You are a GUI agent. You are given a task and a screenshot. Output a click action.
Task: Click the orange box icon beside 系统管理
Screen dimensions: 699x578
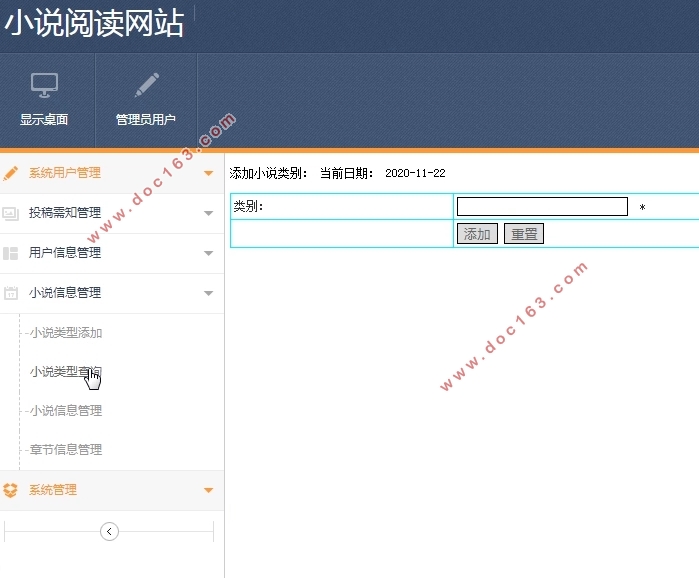point(10,490)
